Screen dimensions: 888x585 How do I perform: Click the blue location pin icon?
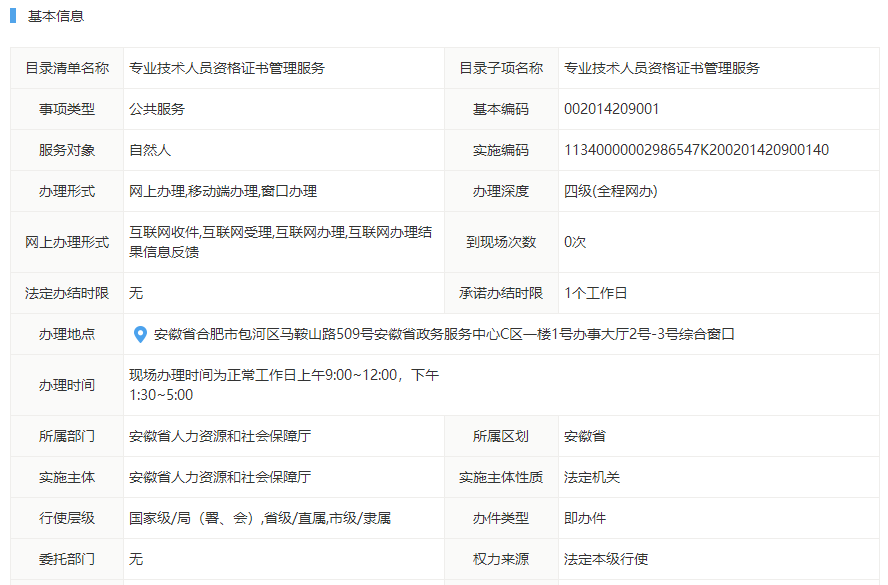click(140, 334)
